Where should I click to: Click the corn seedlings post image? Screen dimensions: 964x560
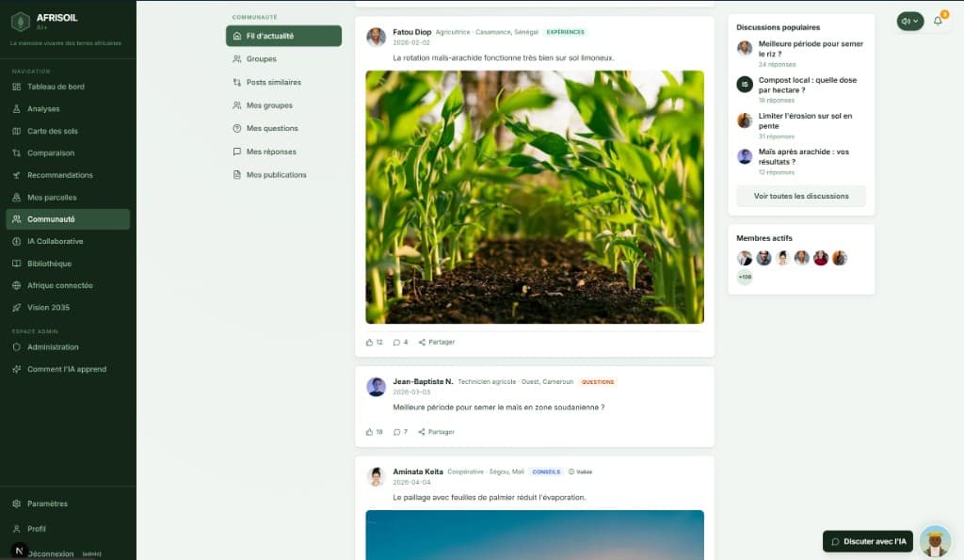click(535, 198)
